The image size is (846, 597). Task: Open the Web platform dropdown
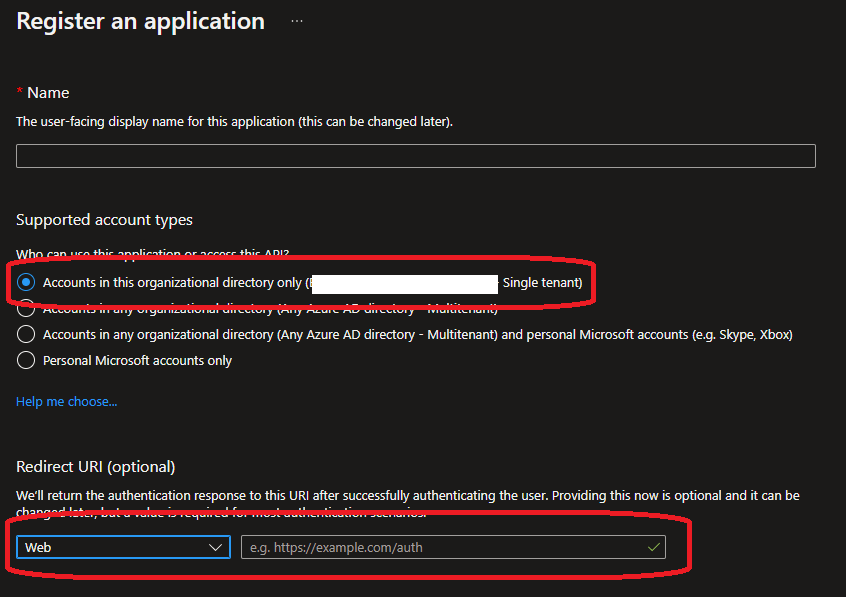[122, 547]
